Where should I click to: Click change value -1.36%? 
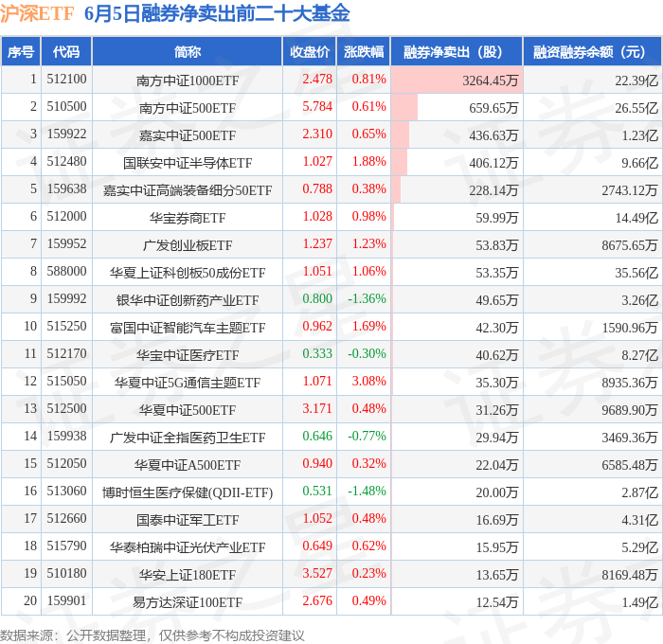367,299
